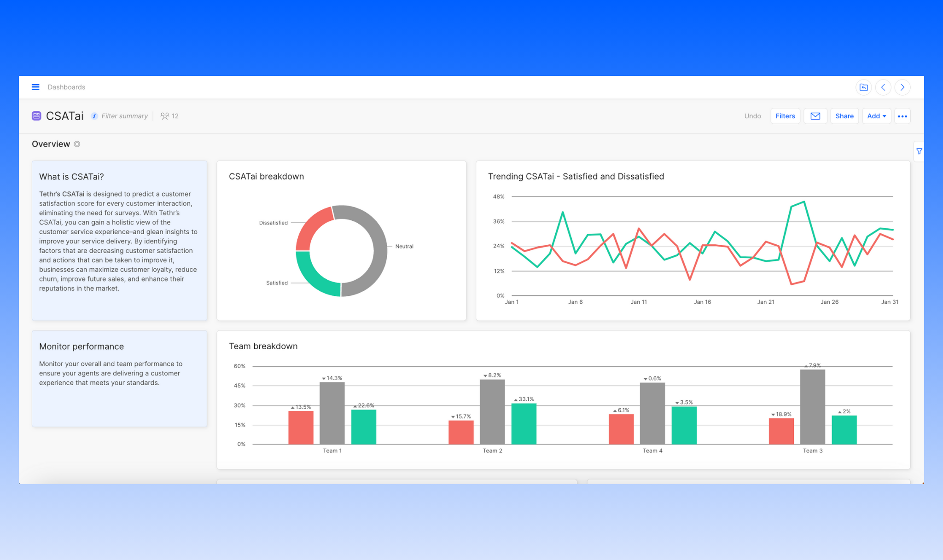Click the Filter summary text
943x560 pixels.
(x=124, y=116)
